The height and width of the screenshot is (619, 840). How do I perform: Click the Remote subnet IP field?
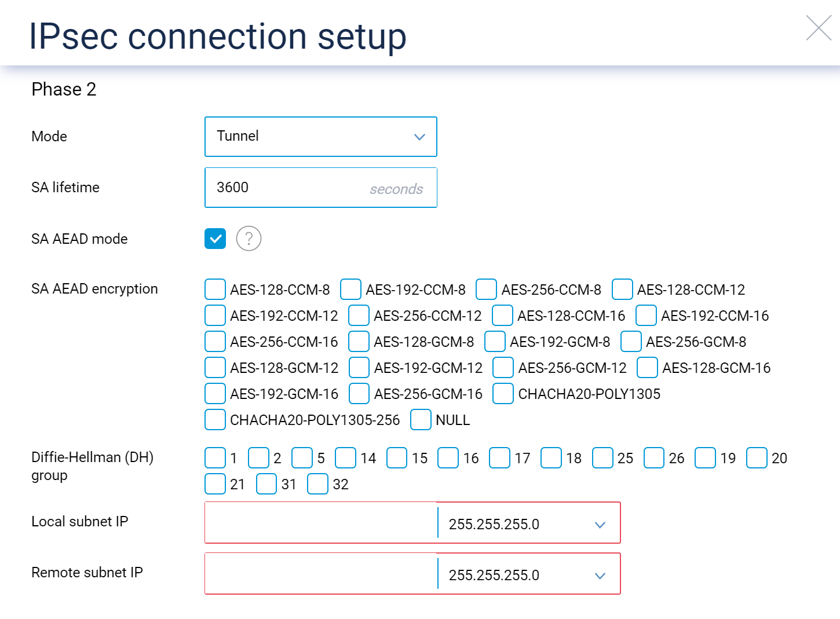319,573
